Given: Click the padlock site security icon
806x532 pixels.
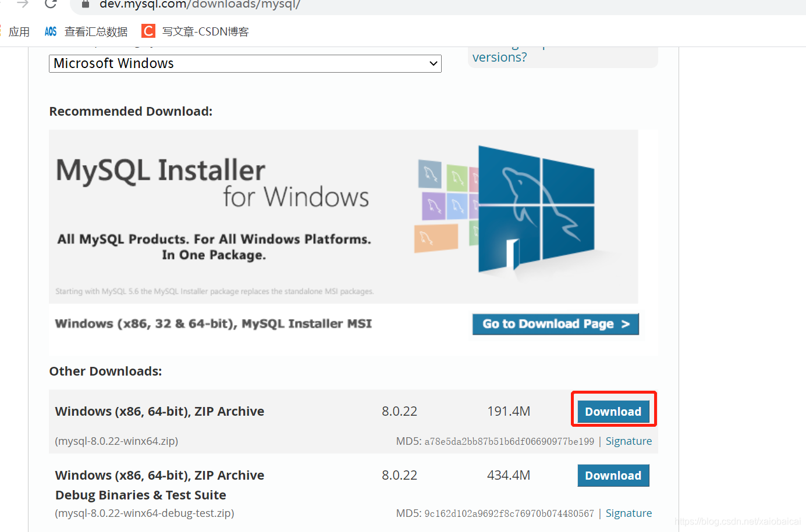Looking at the screenshot, I should click(86, 3).
